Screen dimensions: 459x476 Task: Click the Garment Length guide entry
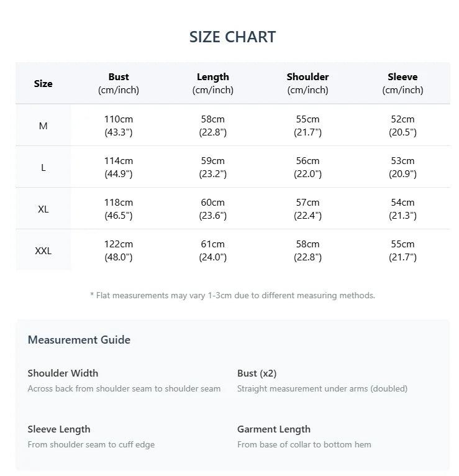(273, 429)
